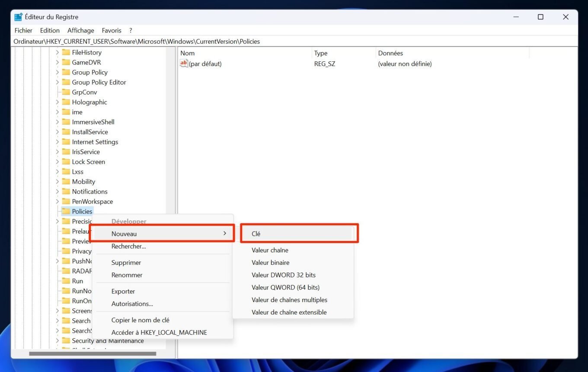Screen dimensions: 588x372
Task: Select the IrisService key label
Action: click(86, 152)
